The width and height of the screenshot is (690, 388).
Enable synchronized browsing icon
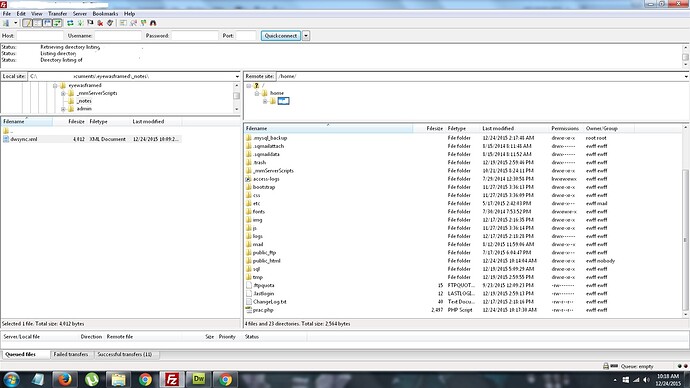point(143,23)
